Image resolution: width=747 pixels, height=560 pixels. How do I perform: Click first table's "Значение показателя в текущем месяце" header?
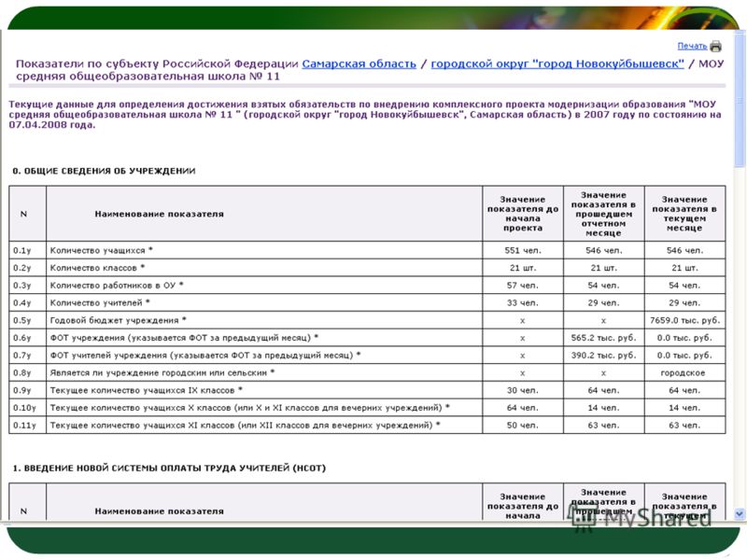tap(684, 214)
